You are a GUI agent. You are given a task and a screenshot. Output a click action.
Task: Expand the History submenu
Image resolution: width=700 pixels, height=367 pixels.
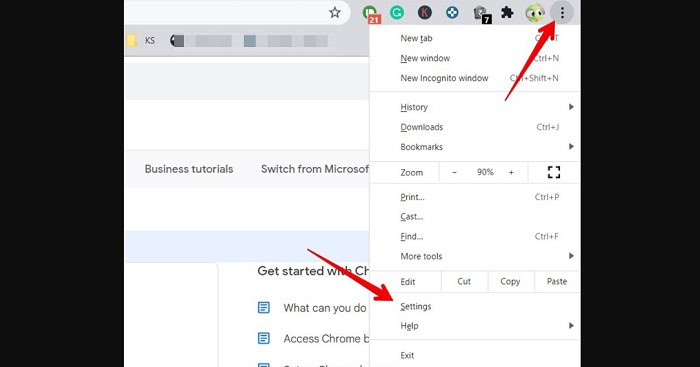coord(475,107)
